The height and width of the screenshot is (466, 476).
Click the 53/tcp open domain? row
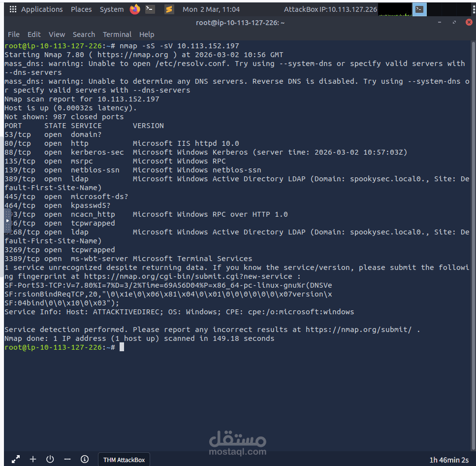[x=53, y=134]
